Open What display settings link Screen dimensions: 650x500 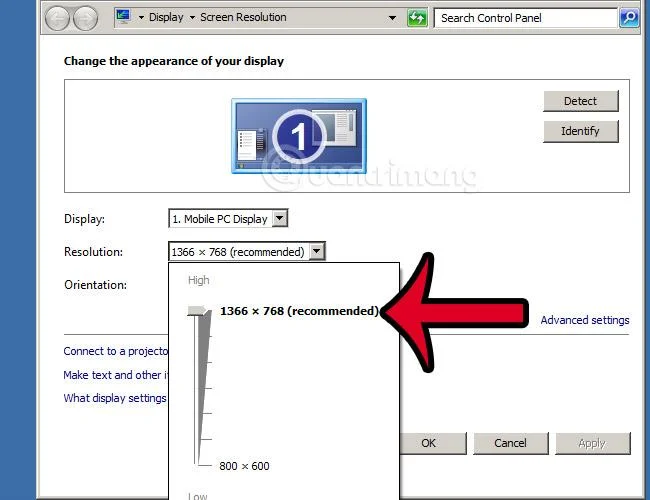(115, 398)
